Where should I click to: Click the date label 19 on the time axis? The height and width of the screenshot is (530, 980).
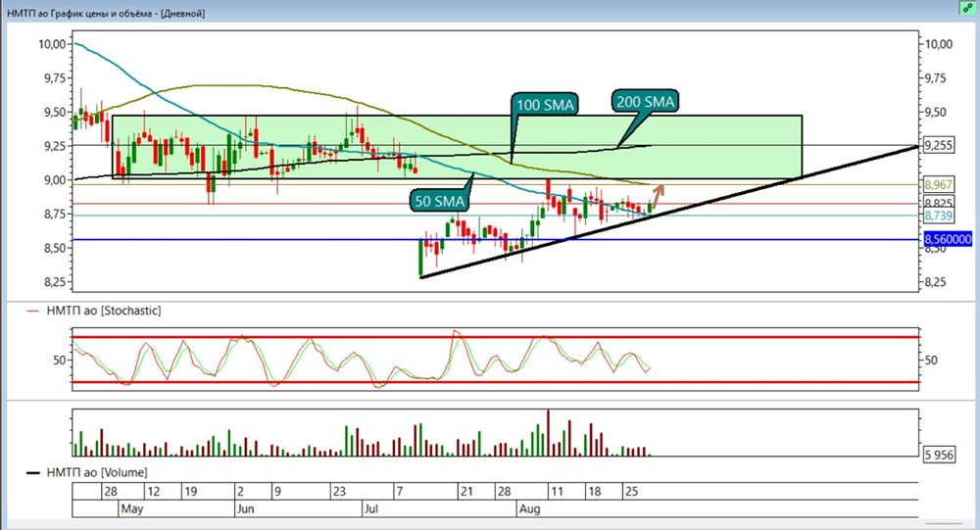click(191, 491)
